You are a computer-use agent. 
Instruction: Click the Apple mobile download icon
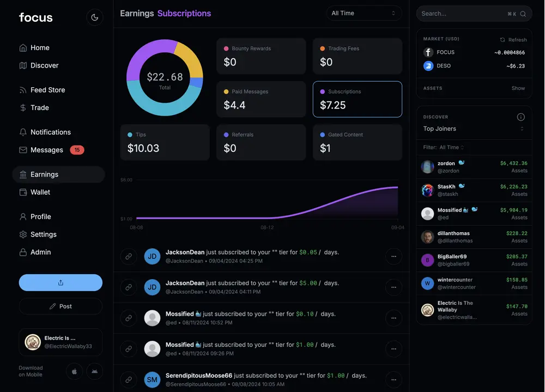click(x=74, y=371)
